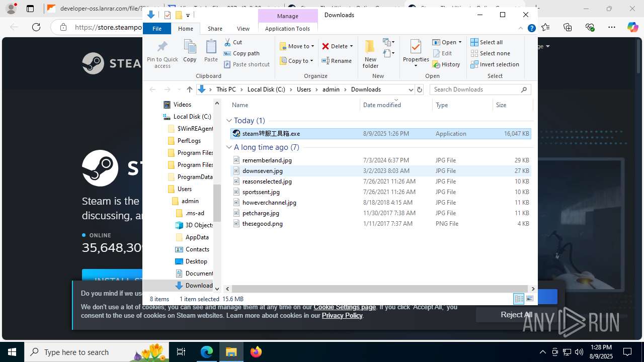The width and height of the screenshot is (644, 362).
Task: Click Invert selection in ribbon
Action: [495, 64]
